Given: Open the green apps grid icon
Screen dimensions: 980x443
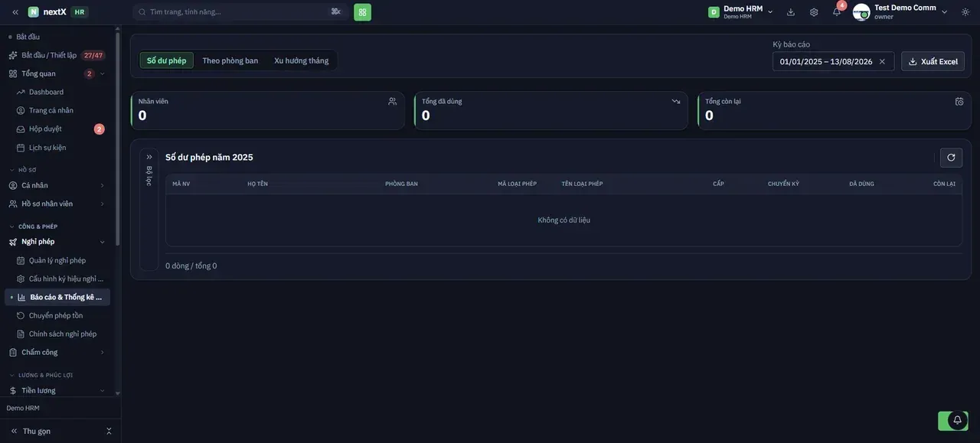Looking at the screenshot, I should click(x=362, y=12).
